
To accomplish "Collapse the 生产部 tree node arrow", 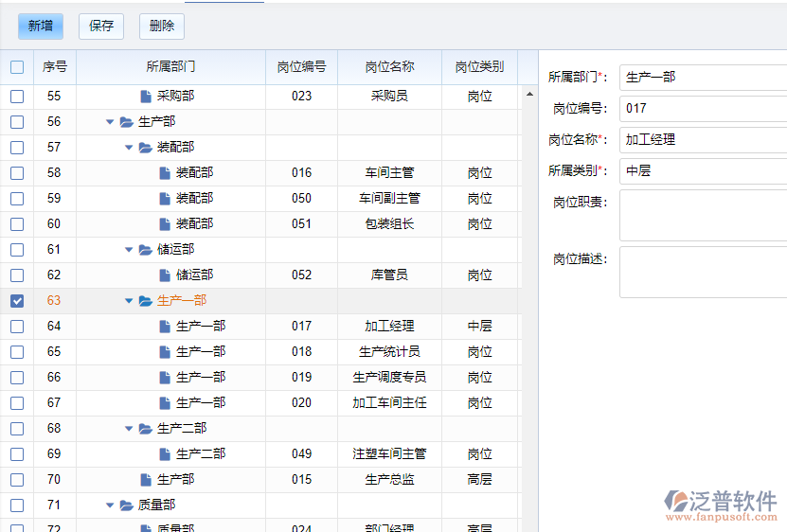I will (x=110, y=122).
